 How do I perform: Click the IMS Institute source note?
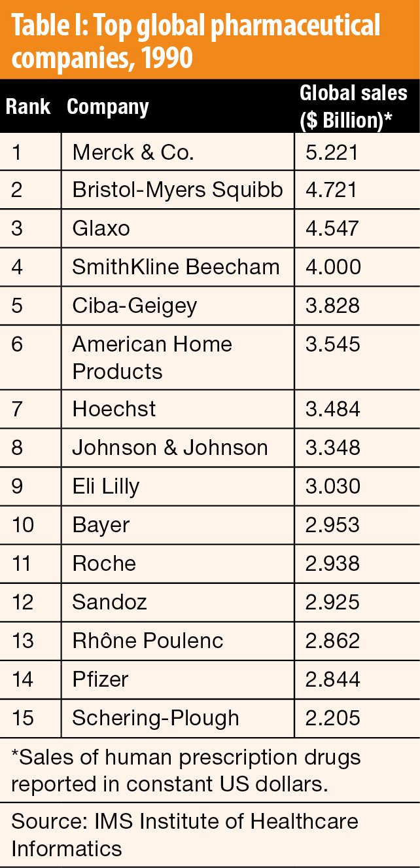point(184,835)
